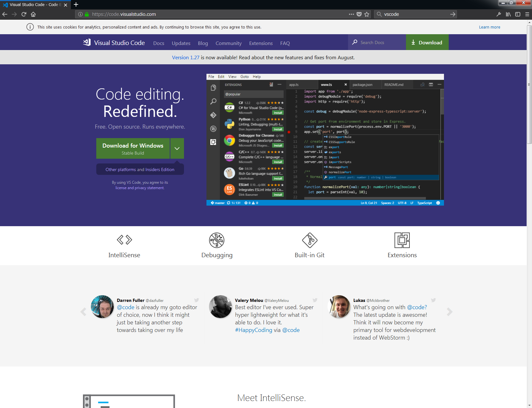Select the Built-in Git feature icon

[x=309, y=240]
